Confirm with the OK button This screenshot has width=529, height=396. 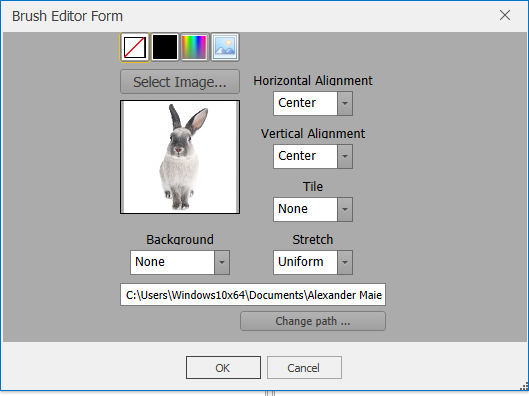(x=223, y=367)
